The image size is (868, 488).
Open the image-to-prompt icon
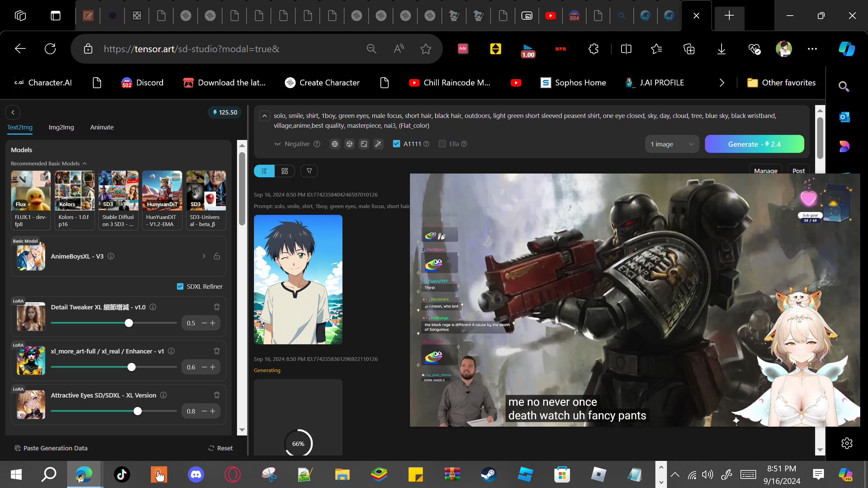coord(364,144)
